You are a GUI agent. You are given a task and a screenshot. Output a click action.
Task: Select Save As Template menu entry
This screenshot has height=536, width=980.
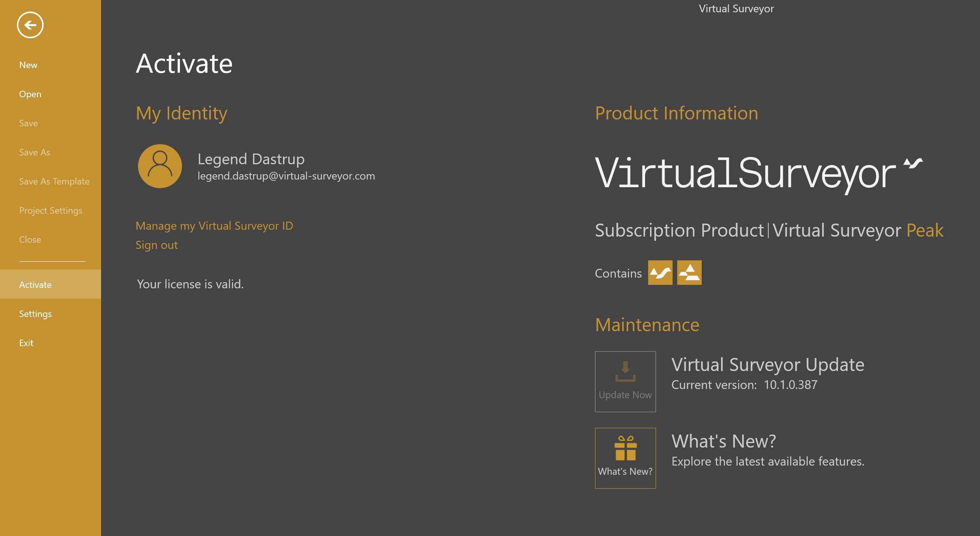(54, 181)
